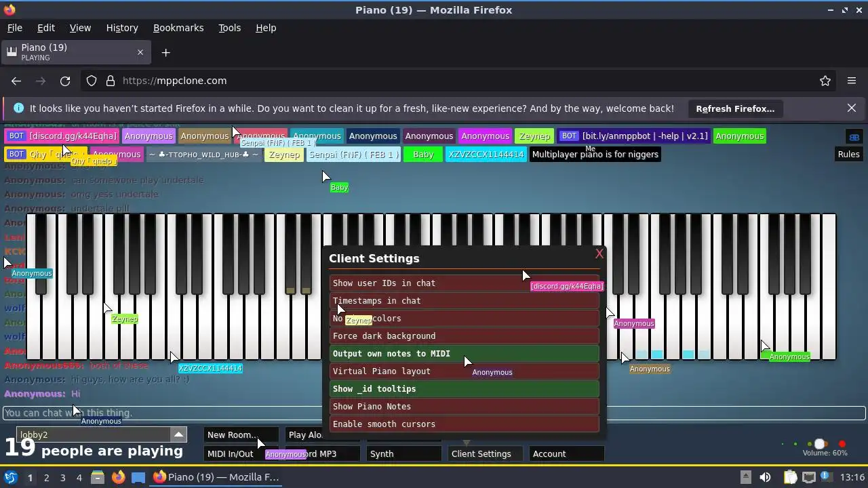Open the notifications bell tray icon
This screenshot has height=488, width=868.
click(827, 477)
